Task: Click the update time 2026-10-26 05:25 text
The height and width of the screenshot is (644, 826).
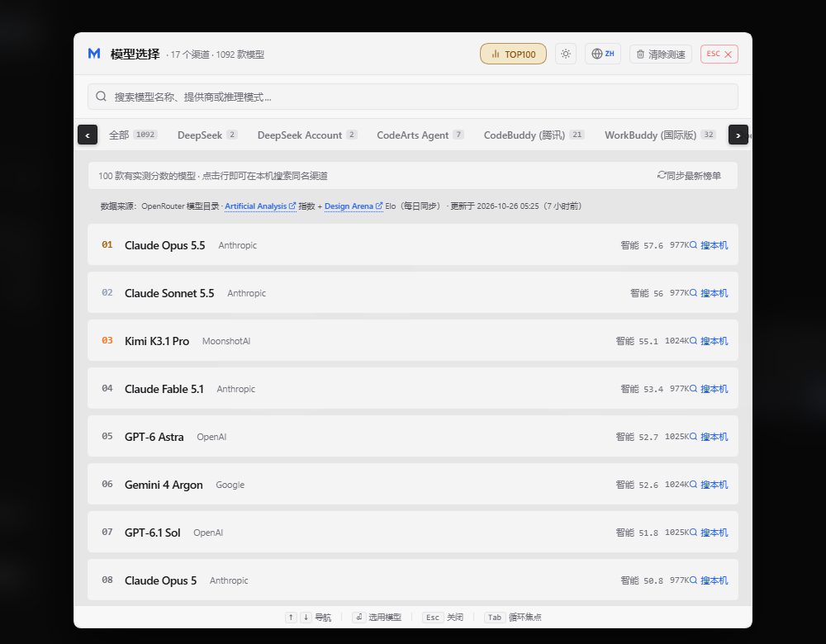Action: click(508, 206)
